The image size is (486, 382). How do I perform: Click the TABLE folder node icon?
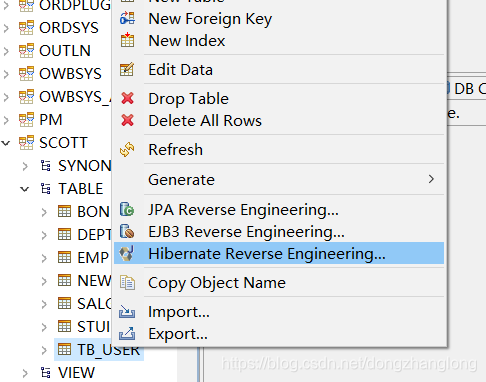click(x=46, y=189)
